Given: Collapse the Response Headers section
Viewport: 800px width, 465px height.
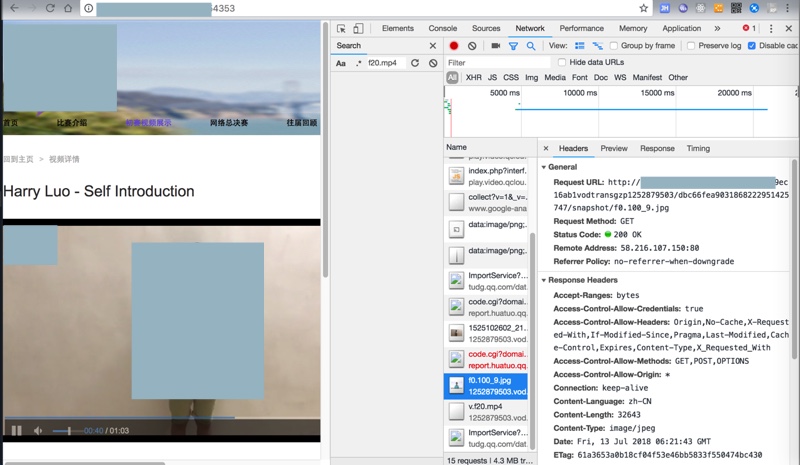Looking at the screenshot, I should pyautogui.click(x=544, y=280).
